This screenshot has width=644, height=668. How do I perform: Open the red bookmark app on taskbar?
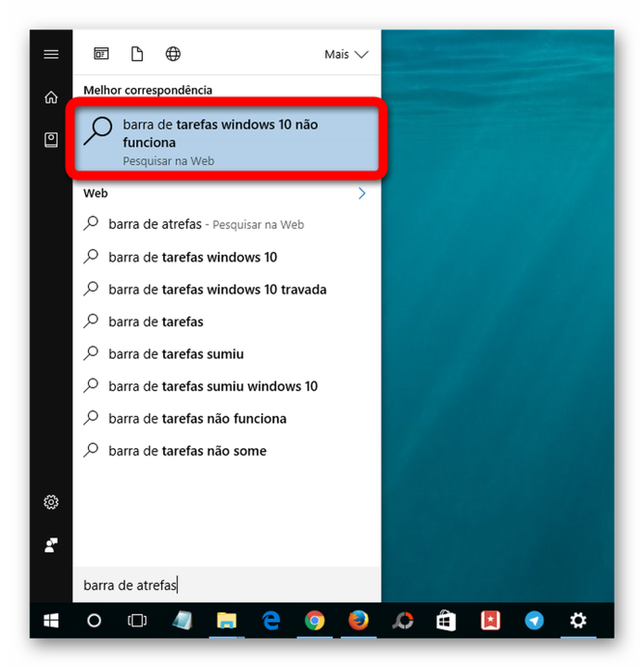click(x=491, y=621)
